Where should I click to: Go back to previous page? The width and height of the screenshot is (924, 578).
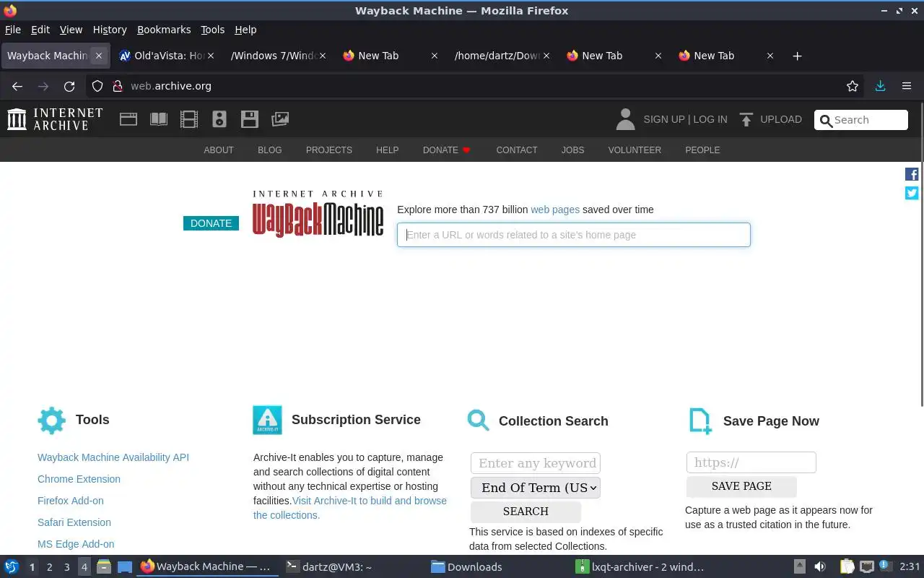pyautogui.click(x=17, y=86)
